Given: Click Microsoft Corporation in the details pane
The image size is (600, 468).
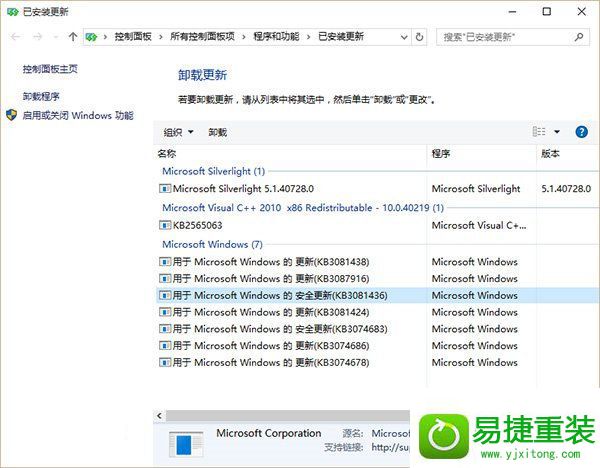Looking at the screenshot, I should click(x=269, y=433).
